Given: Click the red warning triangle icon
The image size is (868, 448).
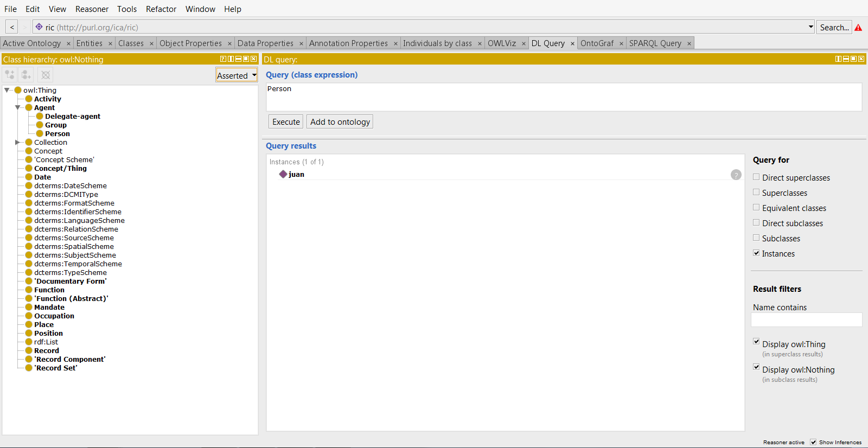Looking at the screenshot, I should coord(858,28).
